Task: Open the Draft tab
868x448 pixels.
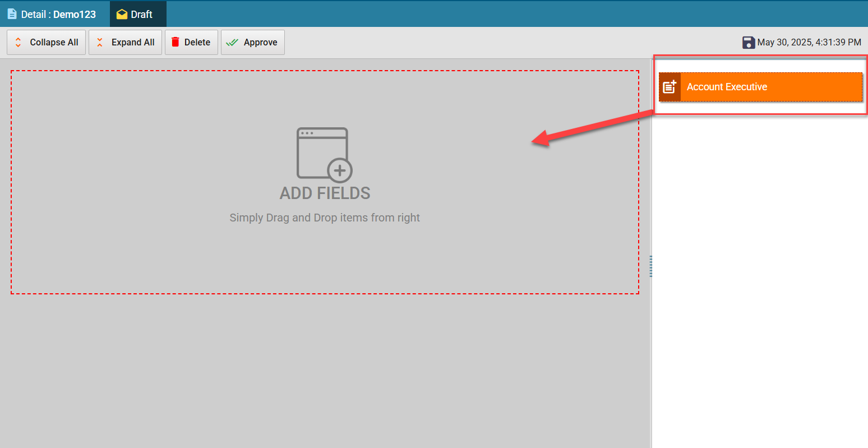Action: (x=141, y=14)
